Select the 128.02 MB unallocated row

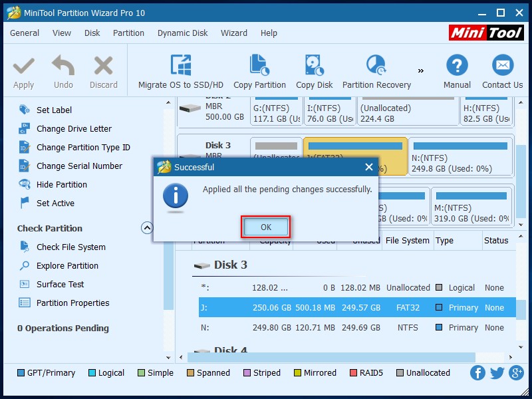(x=357, y=288)
